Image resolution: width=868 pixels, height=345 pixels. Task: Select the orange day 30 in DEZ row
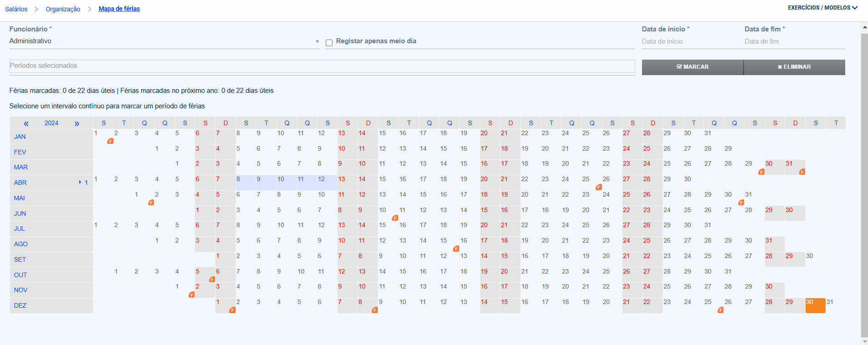(815, 305)
